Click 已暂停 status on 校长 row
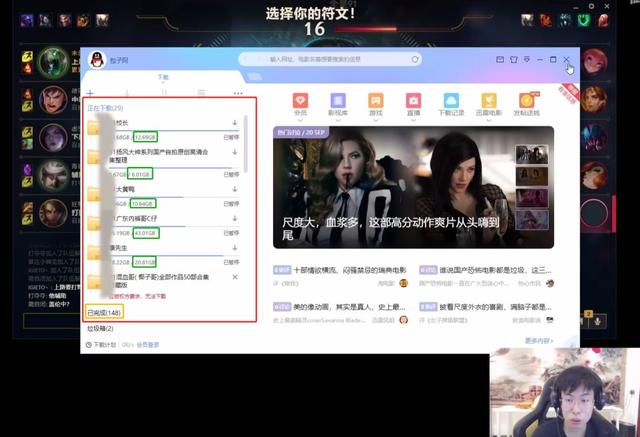640x437 pixels. (x=231, y=137)
